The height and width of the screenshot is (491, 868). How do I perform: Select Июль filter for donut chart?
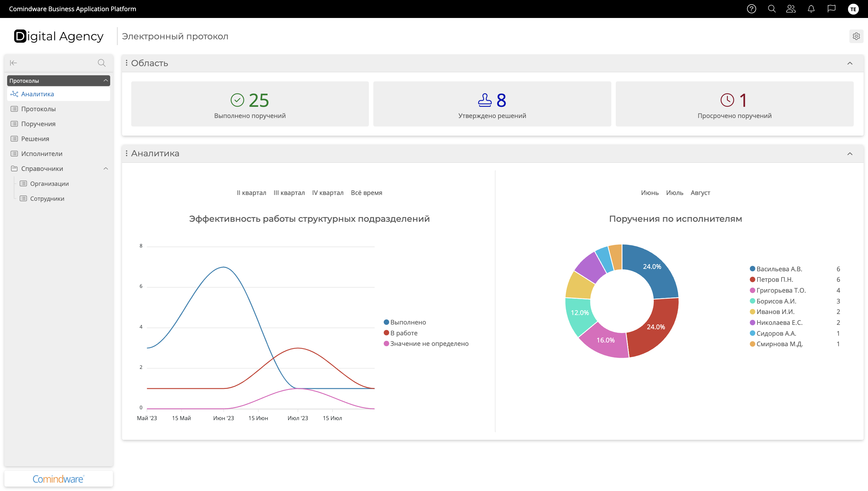coord(675,193)
